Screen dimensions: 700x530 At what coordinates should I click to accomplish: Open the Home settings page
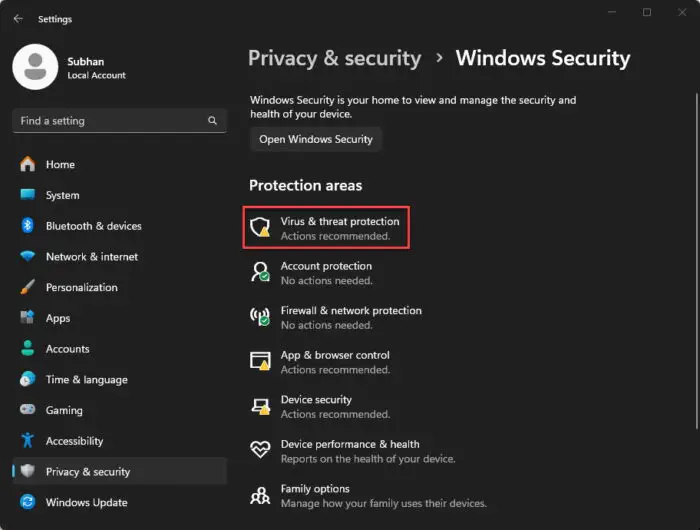120,164
